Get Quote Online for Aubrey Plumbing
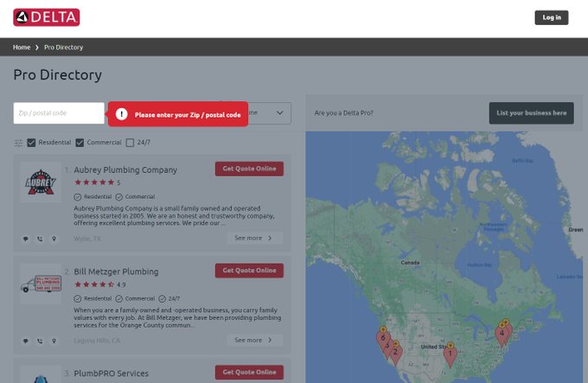This screenshot has width=588, height=383. 249,169
